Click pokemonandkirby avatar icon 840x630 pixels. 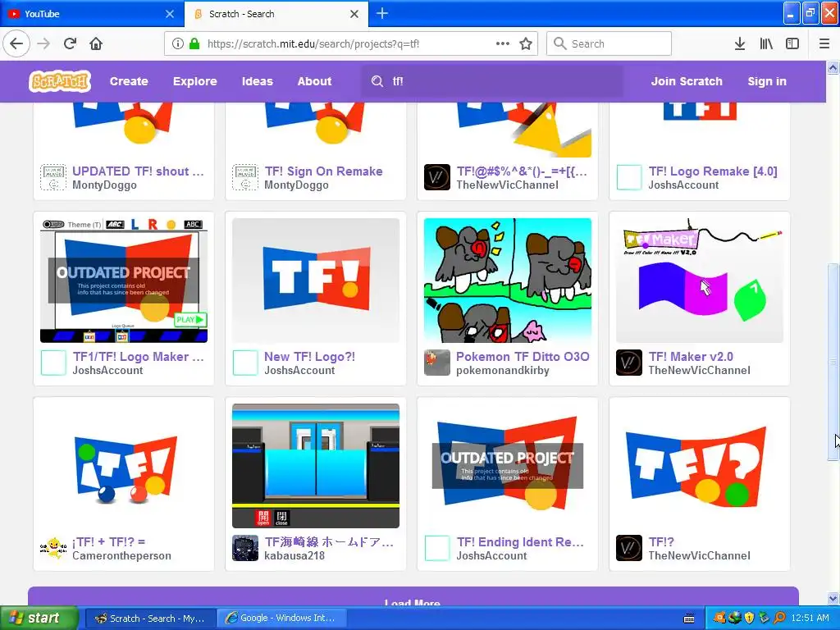click(437, 363)
